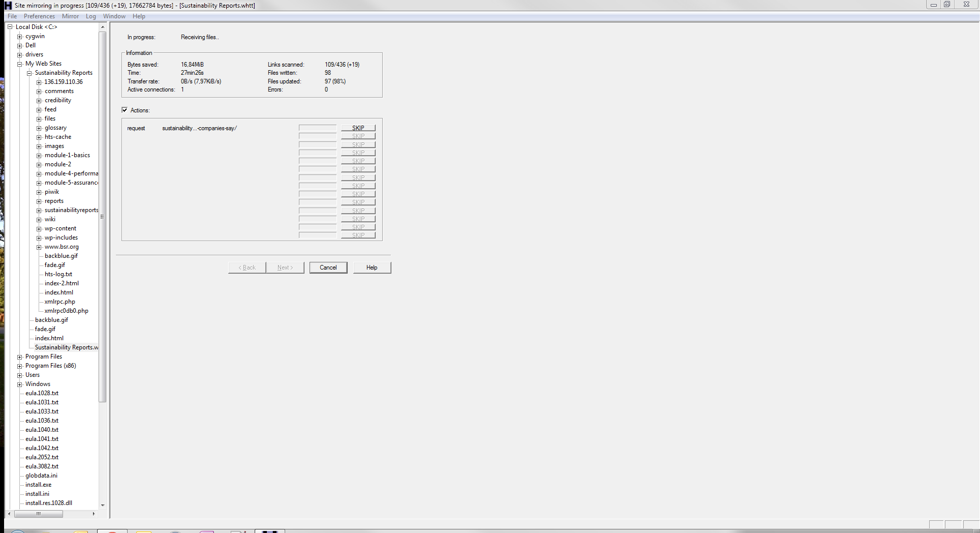Click the HTTrack icon in the title bar
Screen dimensions: 980x533
(8, 5)
